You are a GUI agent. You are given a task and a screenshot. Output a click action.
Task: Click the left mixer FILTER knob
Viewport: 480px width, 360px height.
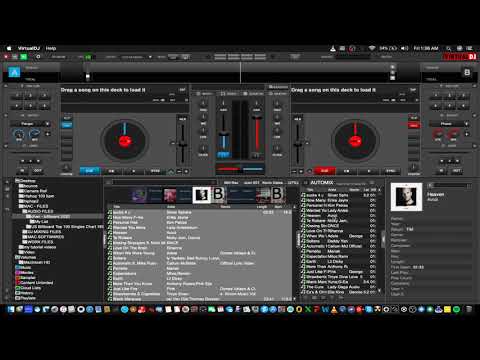tap(203, 148)
